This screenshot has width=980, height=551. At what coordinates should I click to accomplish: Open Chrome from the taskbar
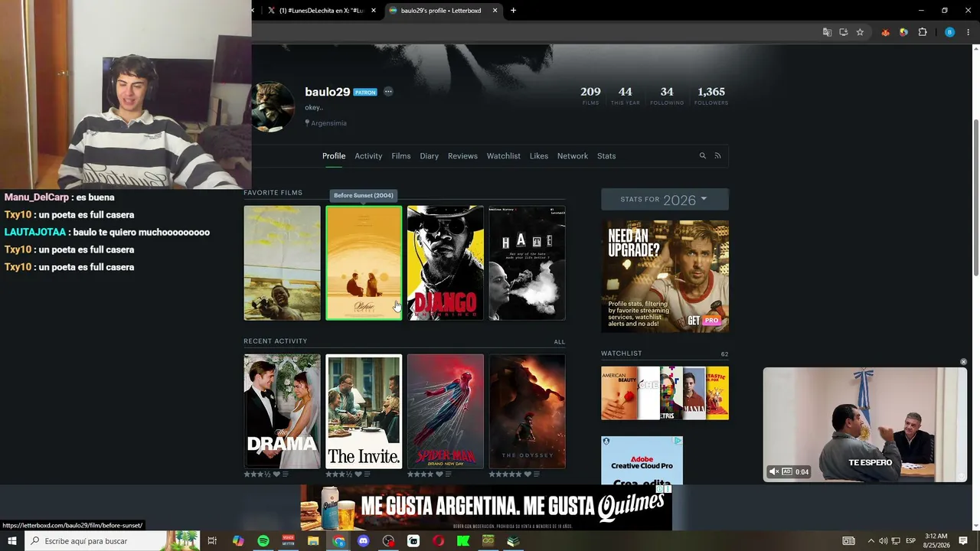339,541
